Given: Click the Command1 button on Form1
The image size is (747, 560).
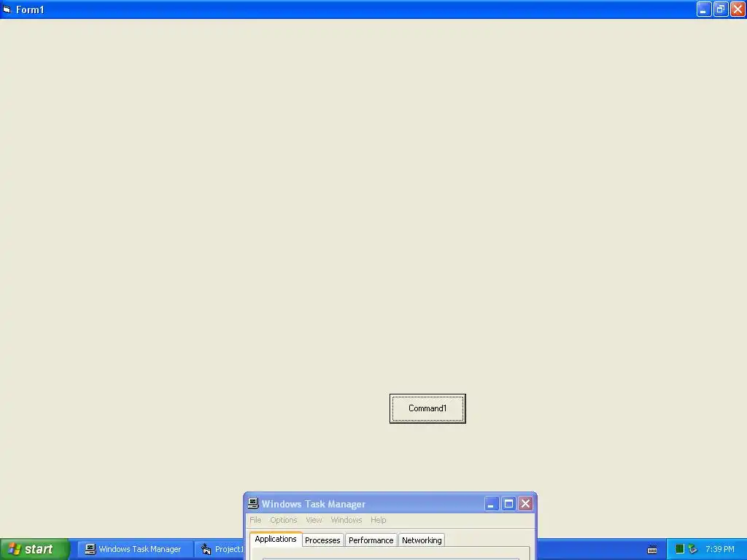Looking at the screenshot, I should 427,408.
